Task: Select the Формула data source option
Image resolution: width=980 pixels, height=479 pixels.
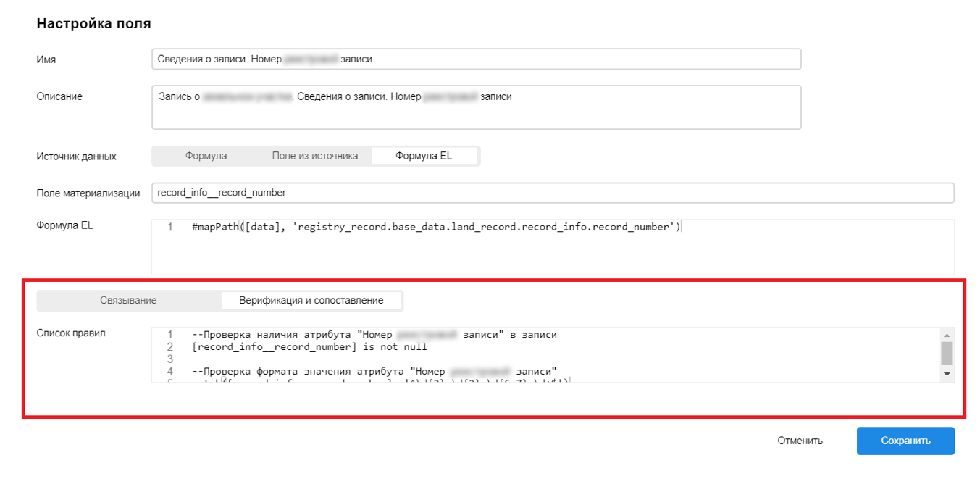Action: pos(206,156)
